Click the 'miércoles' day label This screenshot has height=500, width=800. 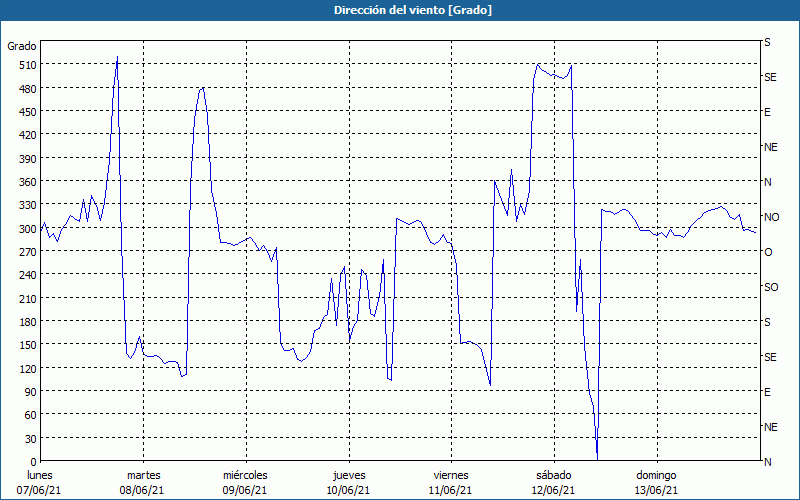click(245, 476)
